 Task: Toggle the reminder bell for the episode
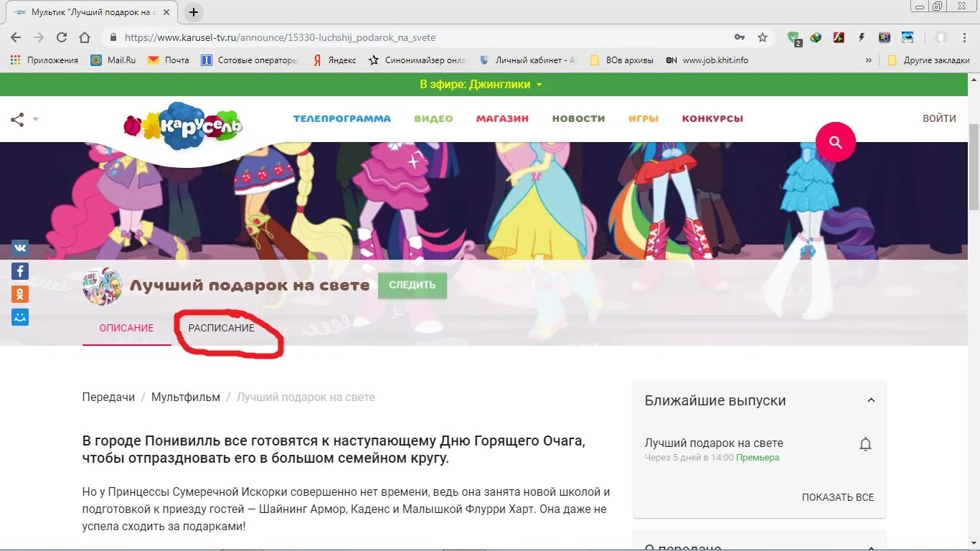point(865,445)
